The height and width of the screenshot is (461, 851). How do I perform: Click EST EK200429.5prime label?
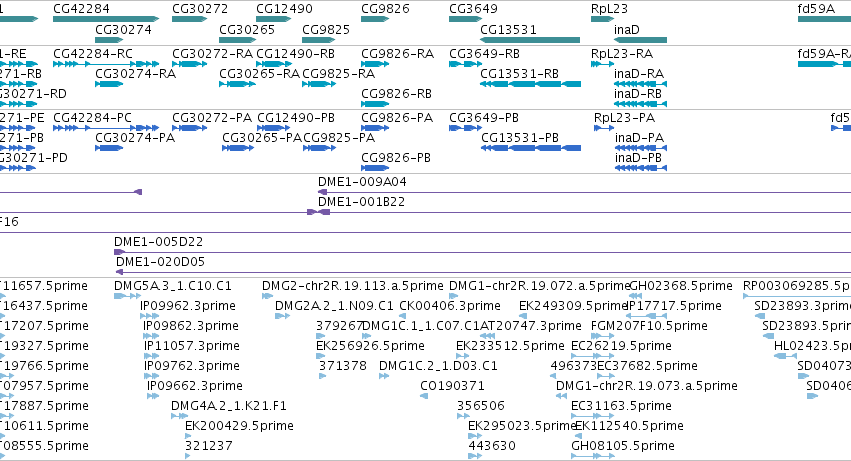pos(239,426)
